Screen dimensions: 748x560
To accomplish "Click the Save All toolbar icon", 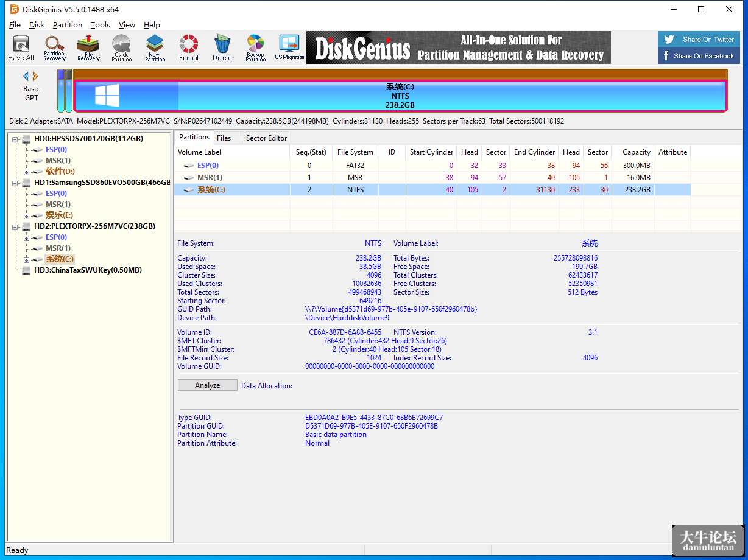I will (x=21, y=48).
